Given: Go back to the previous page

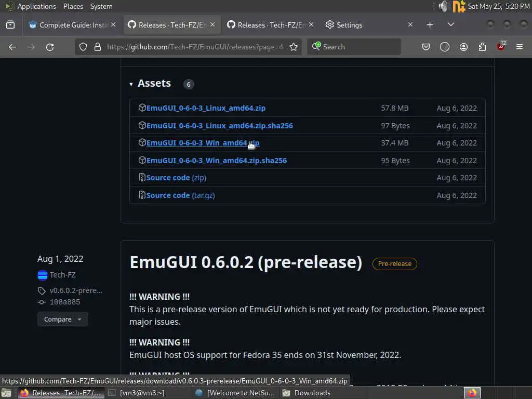Looking at the screenshot, I should tap(12, 47).
